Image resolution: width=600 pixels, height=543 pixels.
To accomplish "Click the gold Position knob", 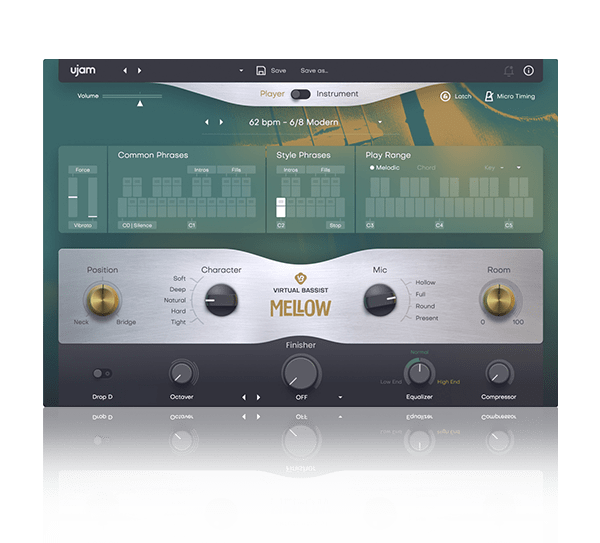I will point(103,300).
